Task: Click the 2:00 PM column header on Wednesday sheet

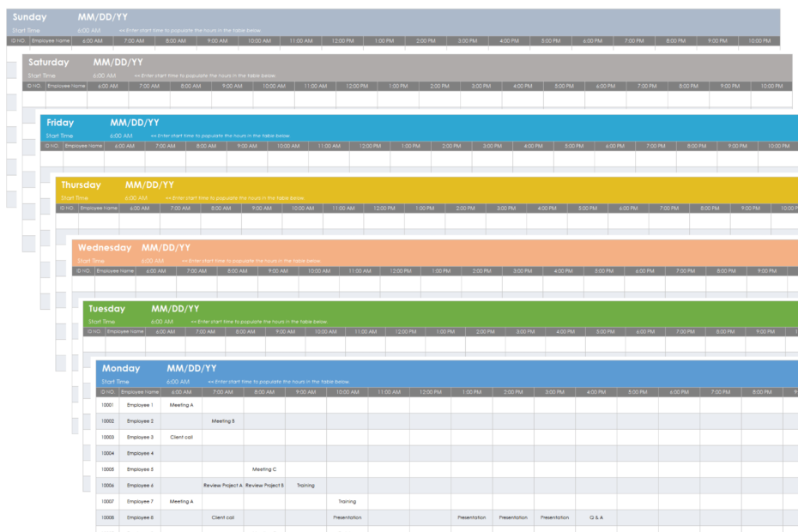Action: pyautogui.click(x=481, y=271)
